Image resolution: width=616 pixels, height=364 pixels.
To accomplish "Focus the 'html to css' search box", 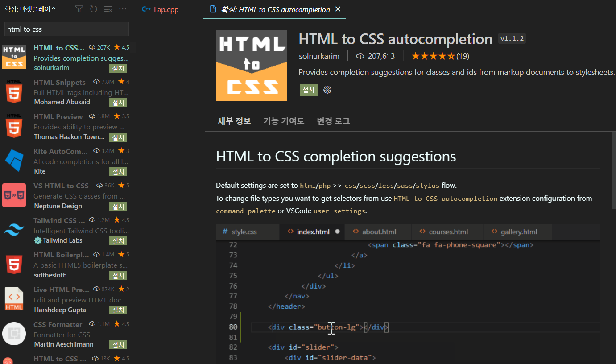I will 66,29.
